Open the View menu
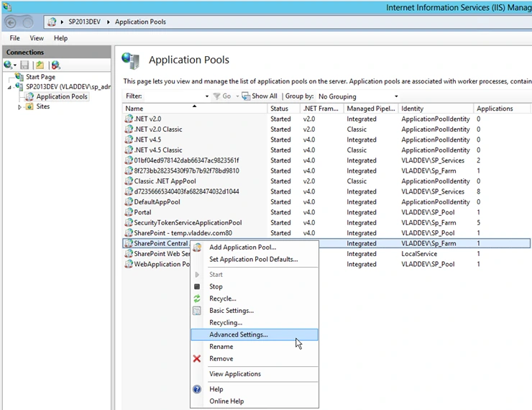 click(37, 38)
